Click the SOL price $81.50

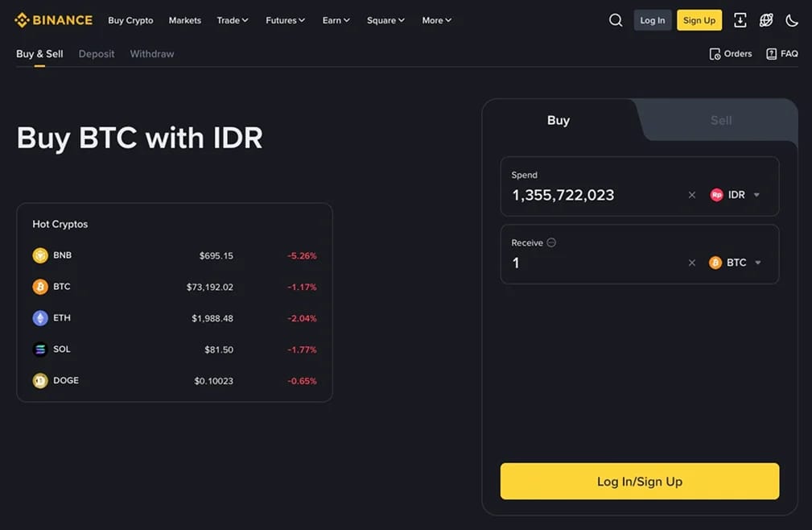pyautogui.click(x=219, y=350)
